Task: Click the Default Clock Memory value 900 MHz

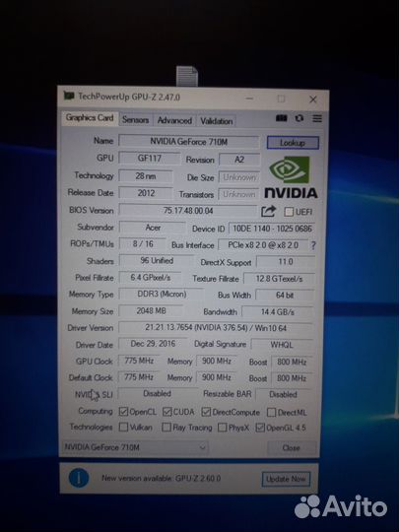Action: [x=217, y=377]
